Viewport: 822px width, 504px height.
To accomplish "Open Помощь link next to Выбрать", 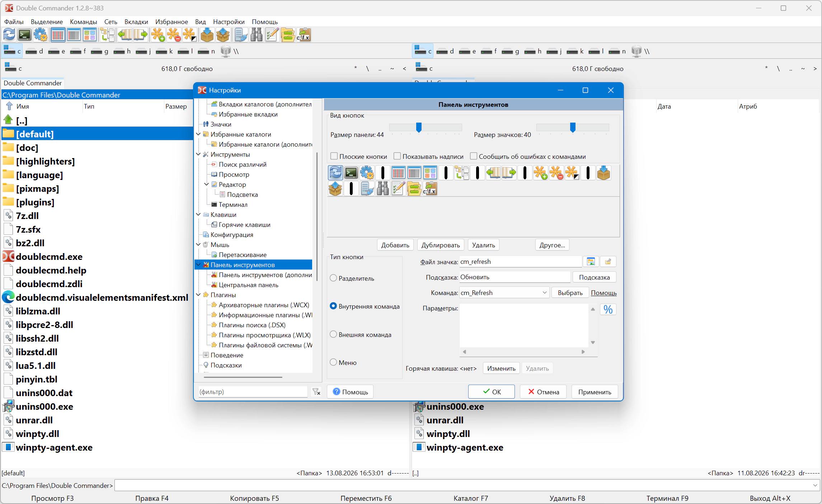I will pyautogui.click(x=604, y=293).
